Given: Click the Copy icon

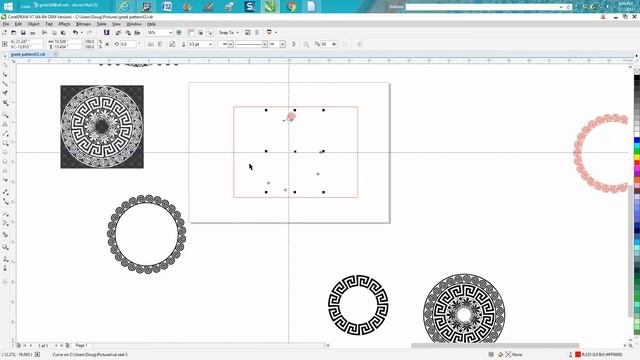Looking at the screenshot, I should tap(54, 32).
